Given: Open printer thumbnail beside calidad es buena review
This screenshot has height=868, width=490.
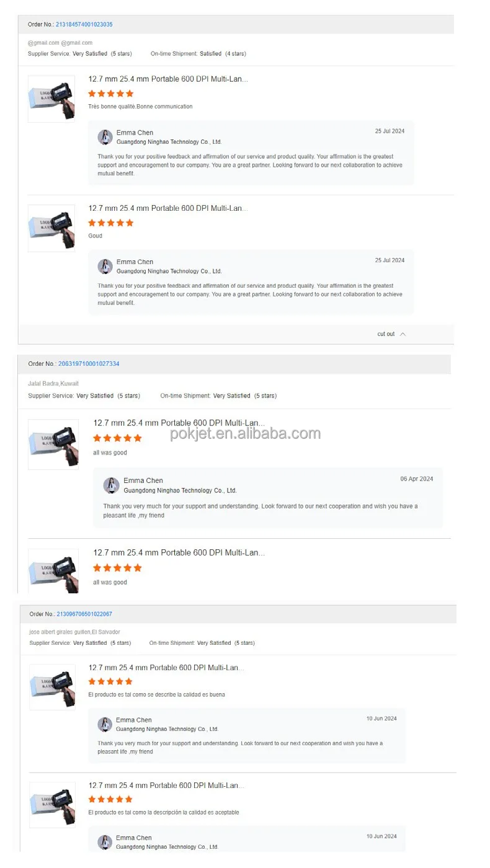Looking at the screenshot, I should tap(52, 687).
